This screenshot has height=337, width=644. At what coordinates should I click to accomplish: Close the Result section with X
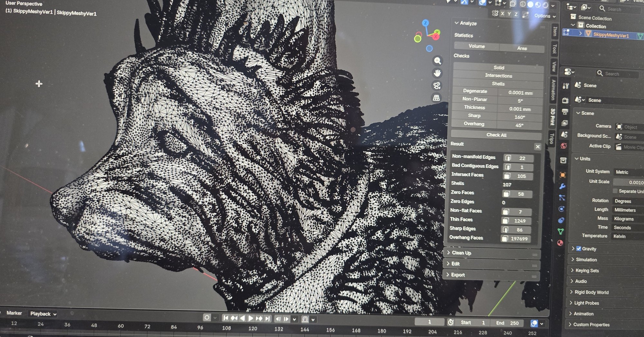[x=537, y=147]
